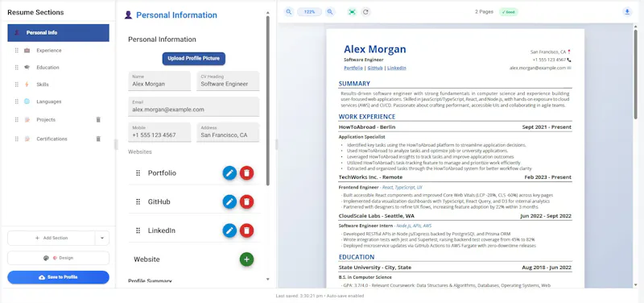Edit the Portfolio website entry
This screenshot has height=303, width=644.
(x=229, y=173)
